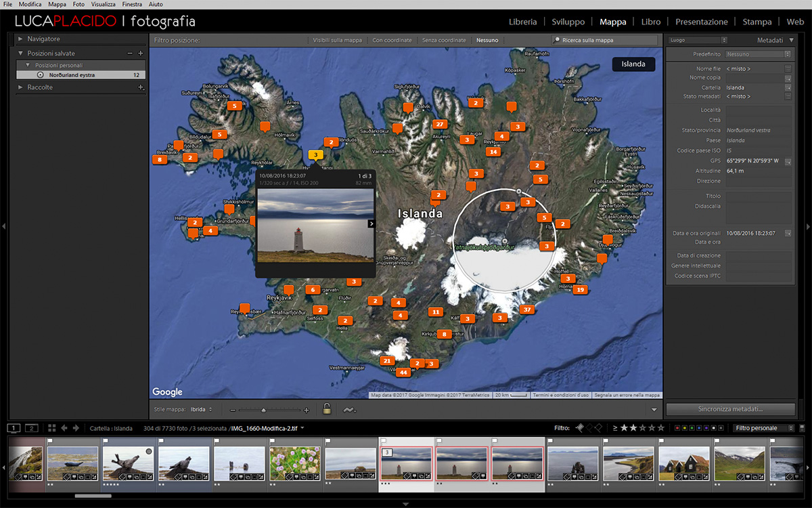Open the Luogo metadata set dropdown

(x=697, y=40)
